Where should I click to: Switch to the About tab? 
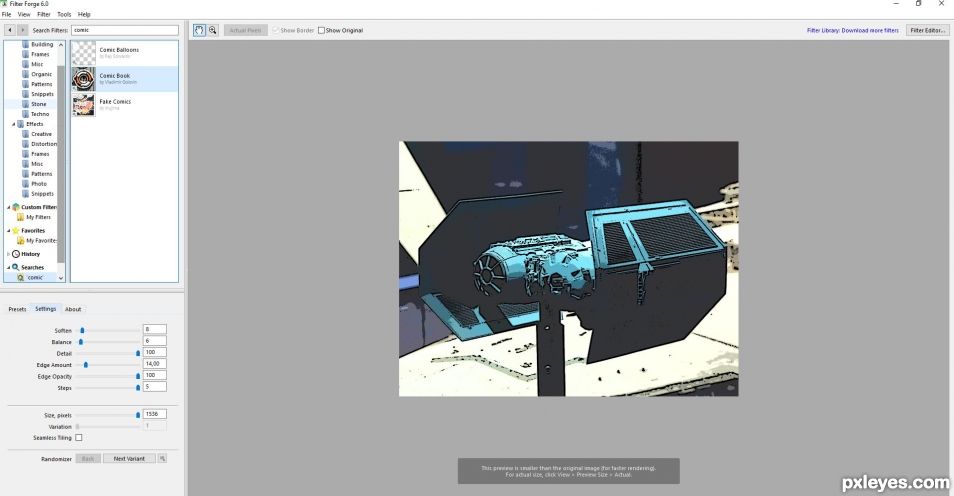click(x=73, y=309)
